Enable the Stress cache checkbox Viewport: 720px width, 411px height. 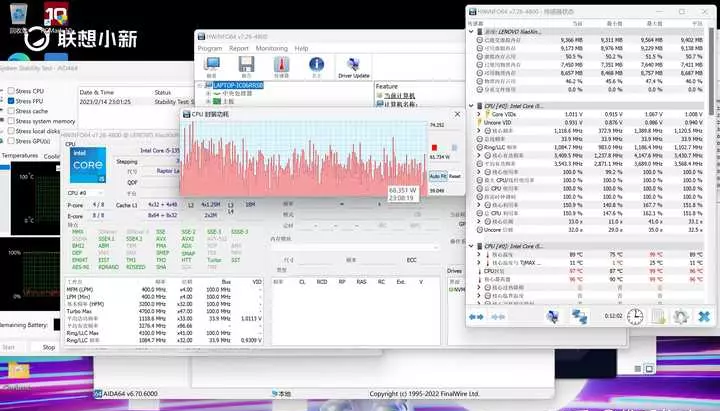pyautogui.click(x=11, y=111)
